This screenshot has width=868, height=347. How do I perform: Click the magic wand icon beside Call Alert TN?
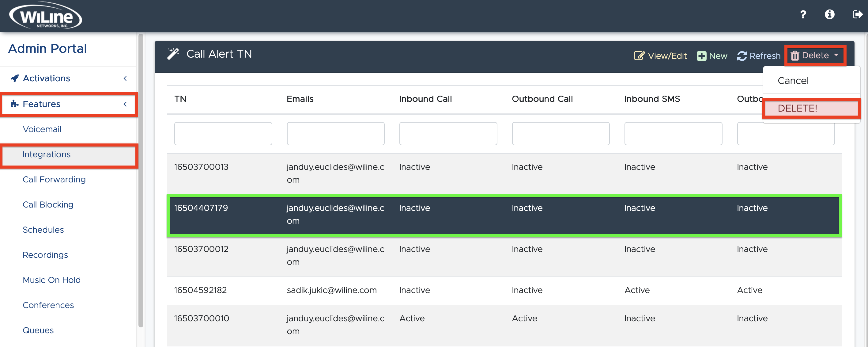click(173, 53)
